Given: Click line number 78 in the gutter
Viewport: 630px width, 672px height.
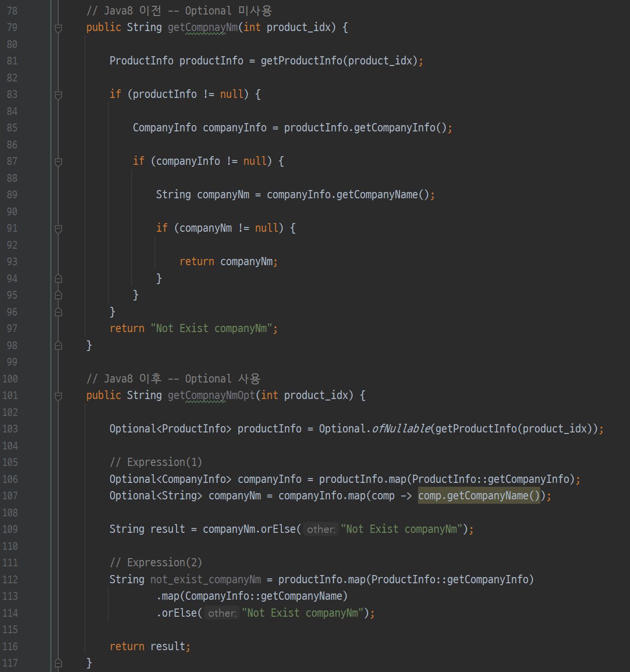Looking at the screenshot, I should pos(12,11).
